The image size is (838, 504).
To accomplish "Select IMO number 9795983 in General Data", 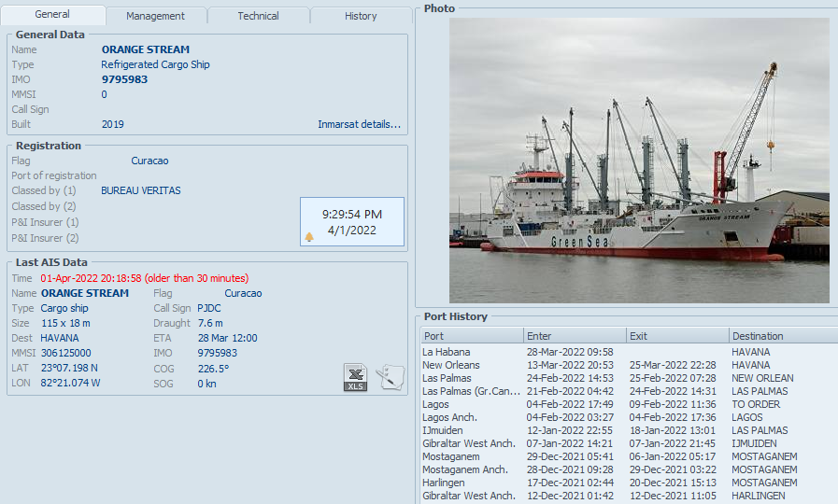I will (124, 79).
